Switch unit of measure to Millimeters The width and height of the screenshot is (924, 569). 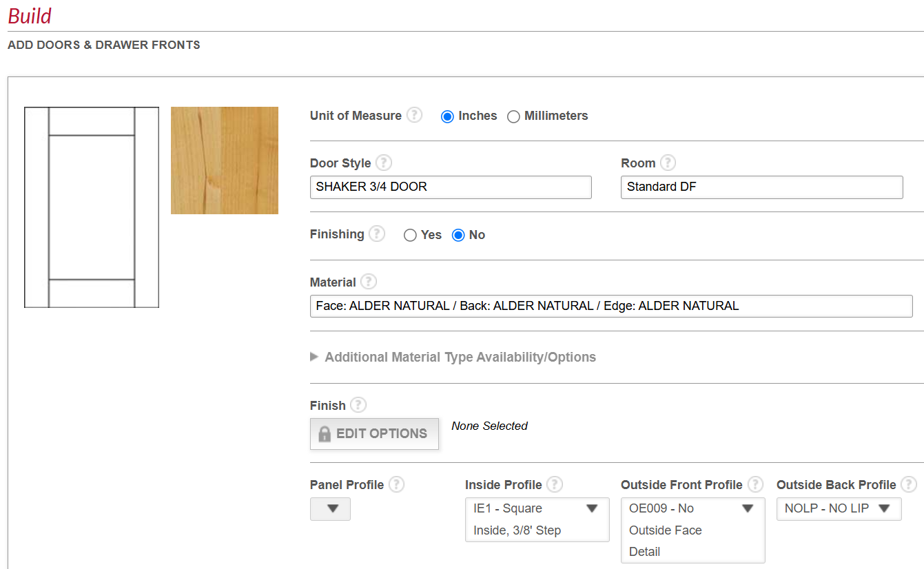pyautogui.click(x=513, y=116)
